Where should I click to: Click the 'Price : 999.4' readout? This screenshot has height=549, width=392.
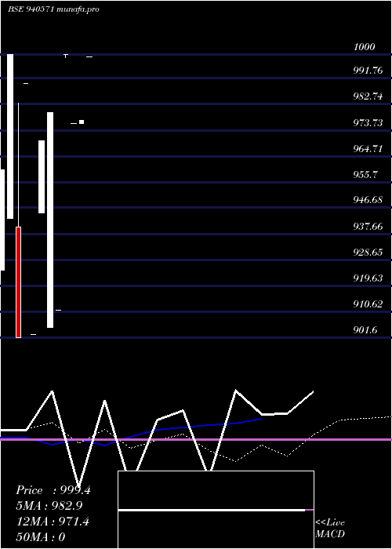53,490
